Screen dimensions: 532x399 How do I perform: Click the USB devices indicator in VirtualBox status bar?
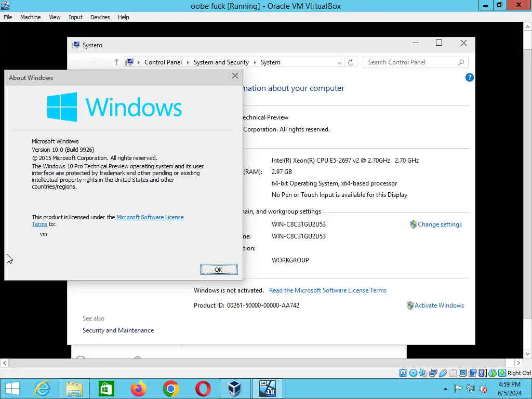[x=443, y=373]
